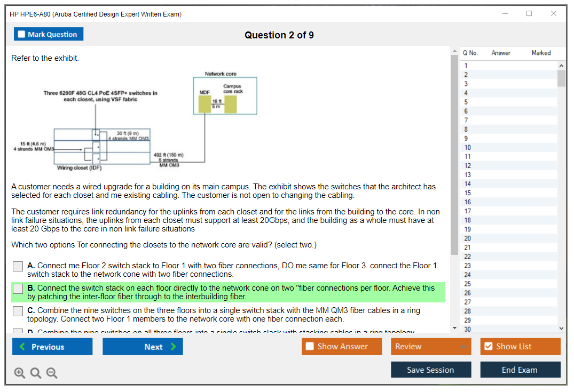Click the Marked column header
Screen dimensions: 574x392
coord(541,53)
